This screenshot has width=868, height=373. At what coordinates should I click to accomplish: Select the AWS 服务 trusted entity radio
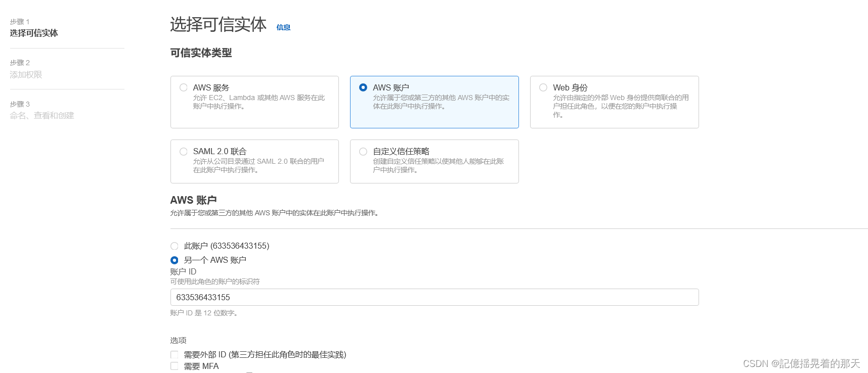184,87
